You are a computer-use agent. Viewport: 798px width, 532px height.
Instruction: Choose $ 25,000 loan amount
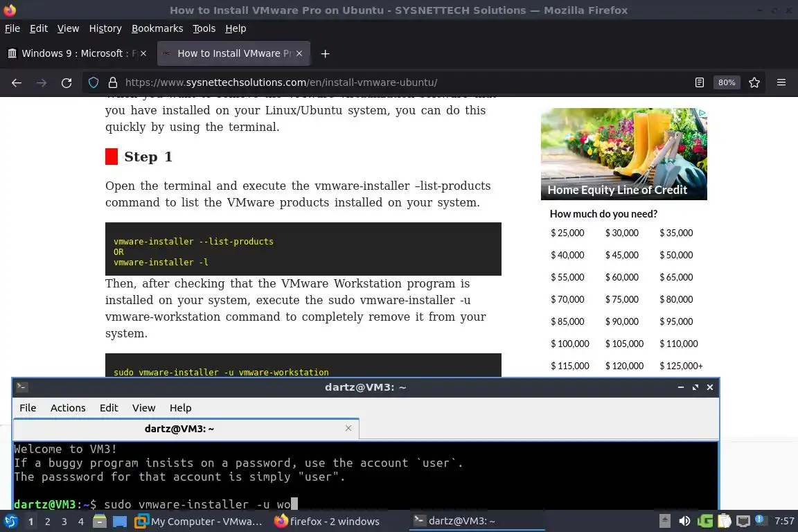tap(567, 233)
